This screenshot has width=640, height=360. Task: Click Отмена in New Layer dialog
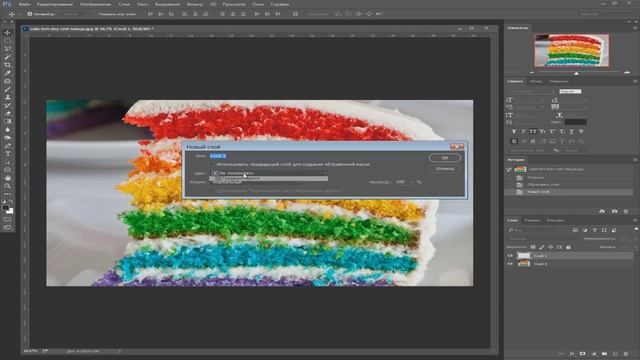click(445, 169)
